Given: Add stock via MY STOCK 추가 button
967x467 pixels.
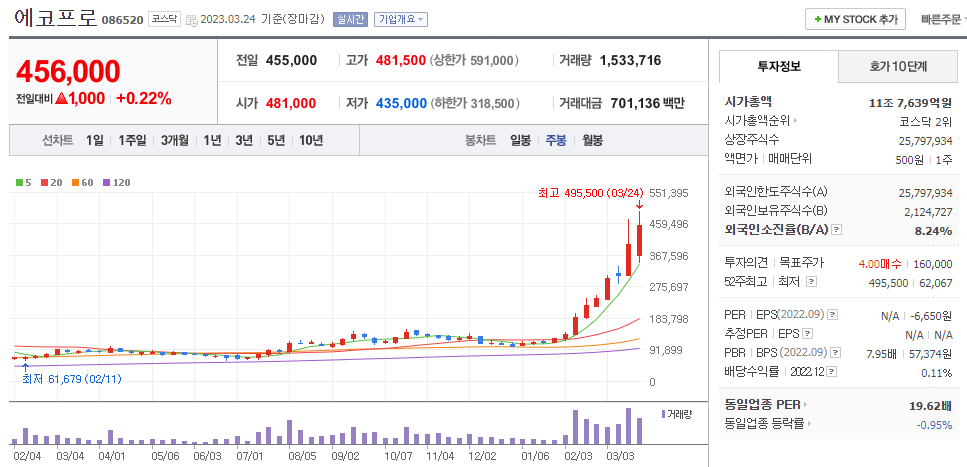Looking at the screenshot, I should [855, 20].
